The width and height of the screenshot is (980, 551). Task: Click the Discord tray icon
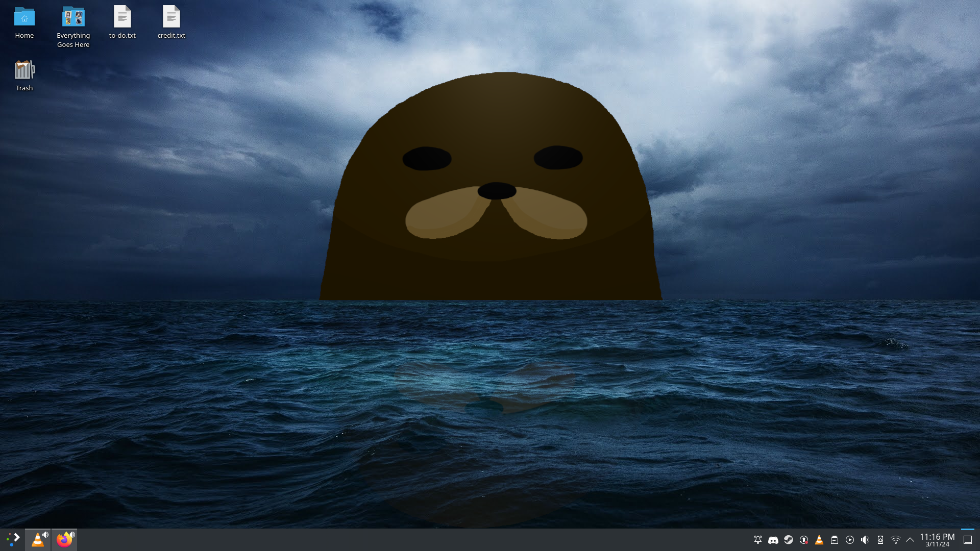pyautogui.click(x=773, y=540)
